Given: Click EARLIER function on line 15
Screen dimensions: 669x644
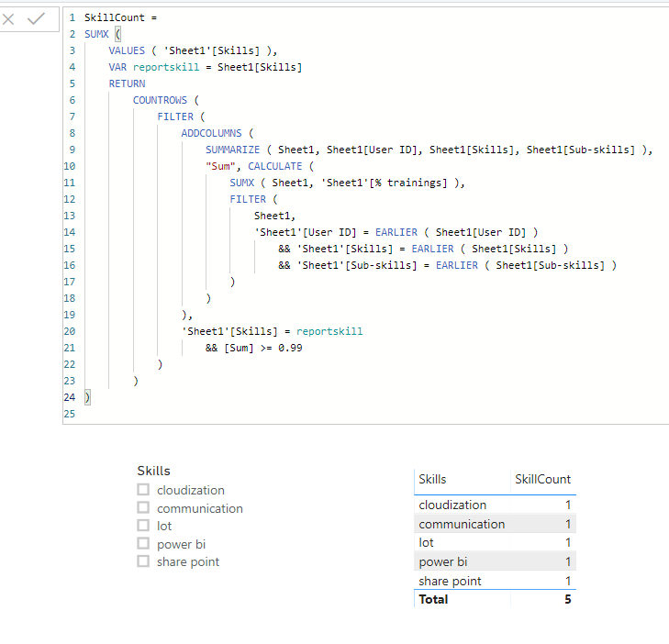Looking at the screenshot, I should (x=432, y=249).
